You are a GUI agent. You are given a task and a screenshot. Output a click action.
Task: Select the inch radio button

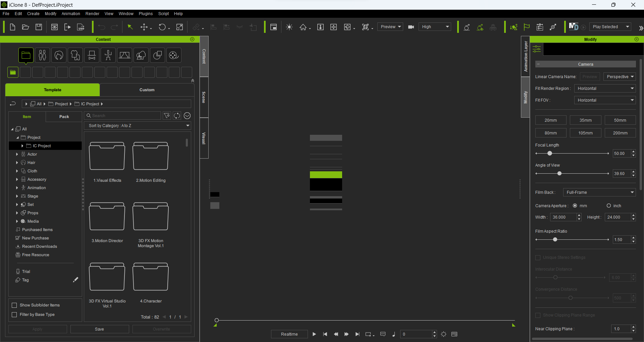point(608,206)
